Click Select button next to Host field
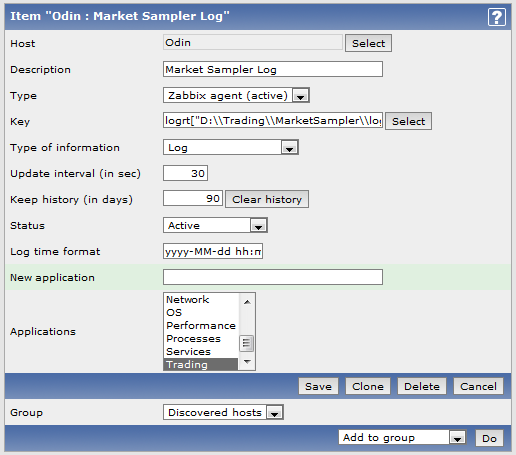This screenshot has height=455, width=516. [x=368, y=43]
